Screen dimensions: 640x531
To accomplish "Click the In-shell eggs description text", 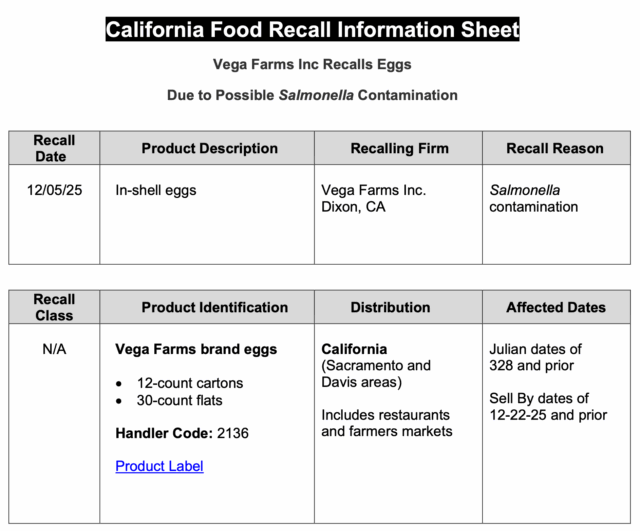I will (x=155, y=190).
